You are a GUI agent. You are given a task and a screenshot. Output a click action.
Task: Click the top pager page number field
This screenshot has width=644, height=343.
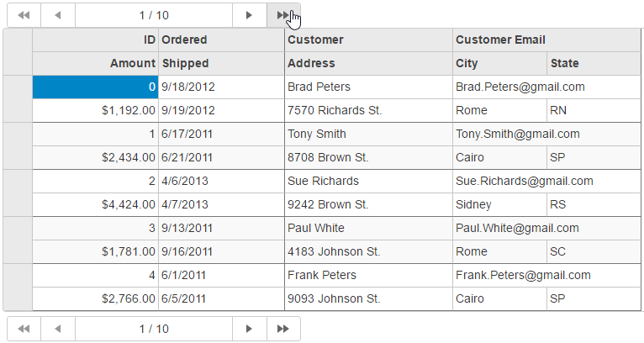[x=154, y=15]
